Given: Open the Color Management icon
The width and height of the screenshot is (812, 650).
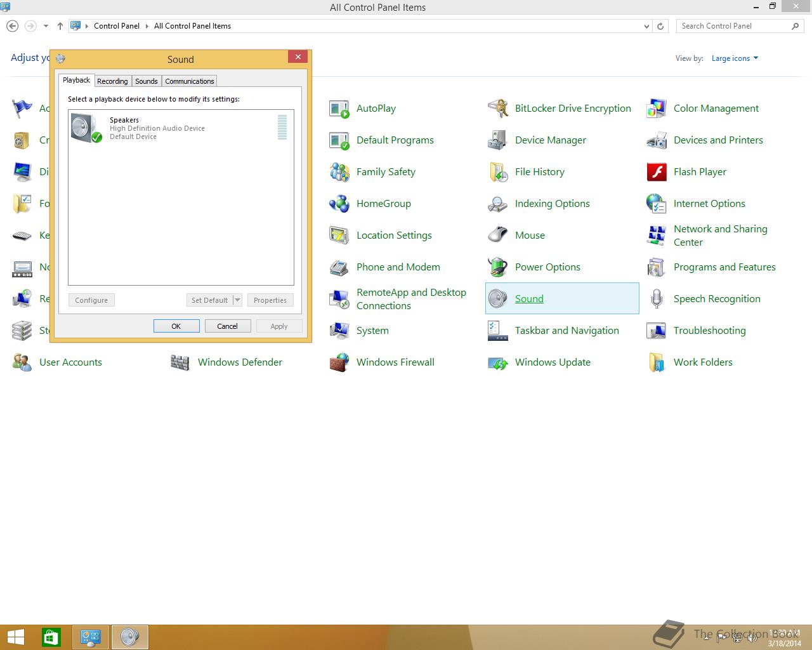Looking at the screenshot, I should (x=657, y=109).
